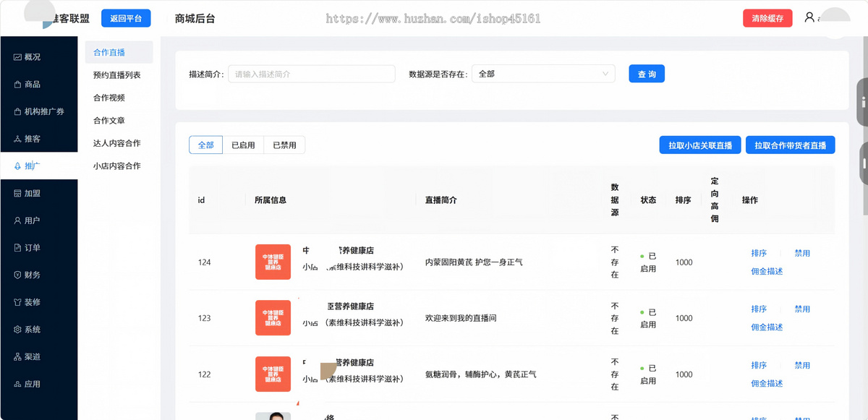Click 排序 link for row 124
The image size is (868, 420).
click(x=759, y=253)
